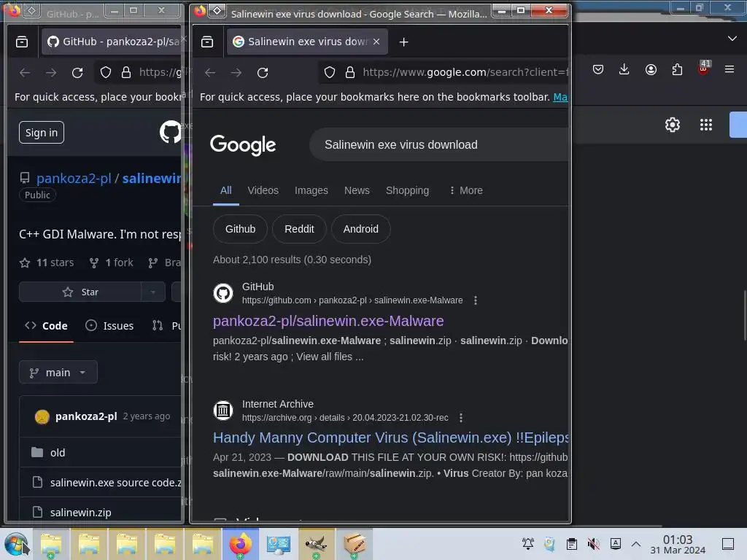
Task: Open the main branch selector dropdown
Action: [58, 373]
